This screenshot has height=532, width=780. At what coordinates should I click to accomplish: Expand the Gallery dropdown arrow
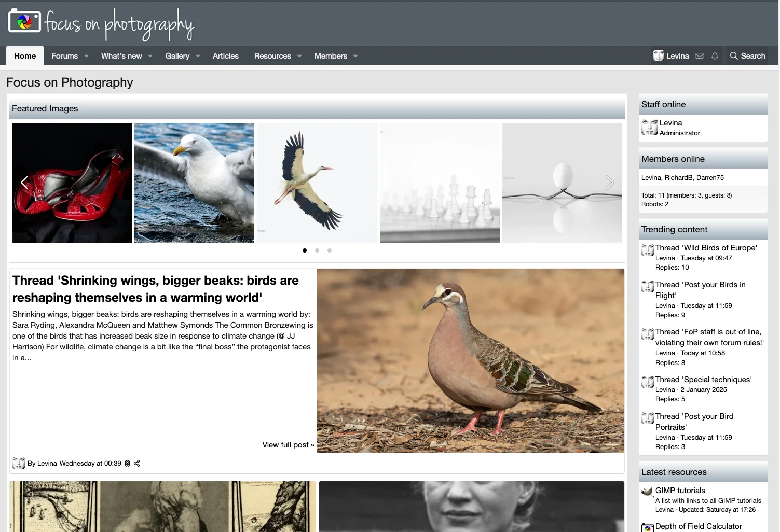point(198,56)
